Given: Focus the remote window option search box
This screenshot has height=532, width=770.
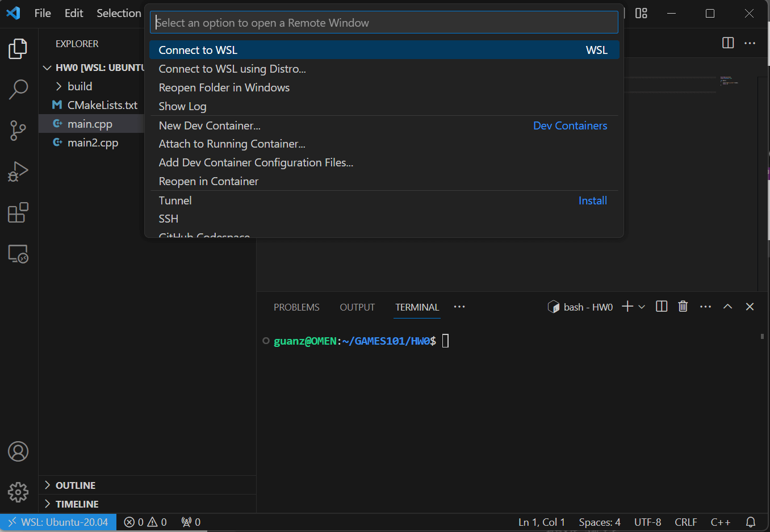Looking at the screenshot, I should coord(384,23).
